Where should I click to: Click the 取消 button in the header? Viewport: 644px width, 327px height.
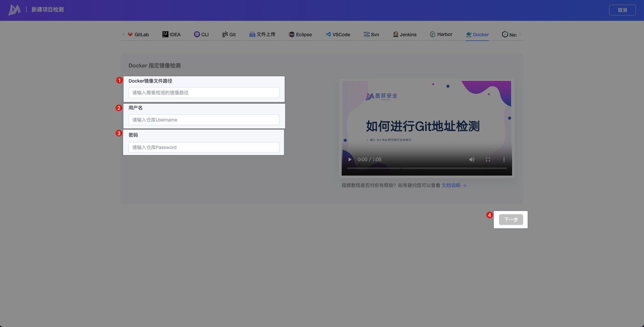click(x=622, y=10)
